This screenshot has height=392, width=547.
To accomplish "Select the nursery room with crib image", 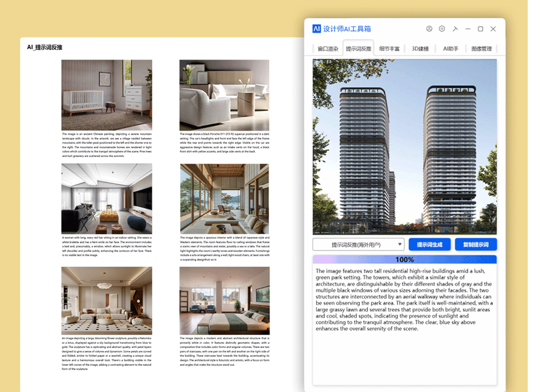I will click(107, 95).
